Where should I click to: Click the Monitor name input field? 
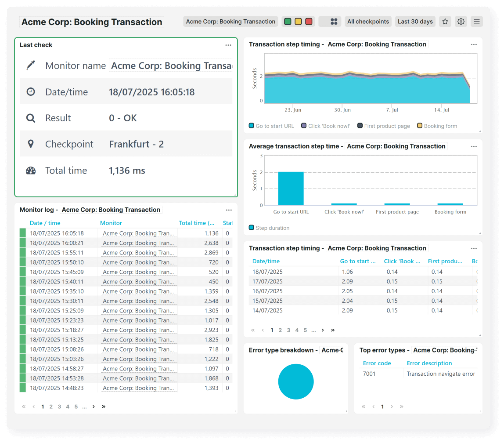pyautogui.click(x=171, y=65)
